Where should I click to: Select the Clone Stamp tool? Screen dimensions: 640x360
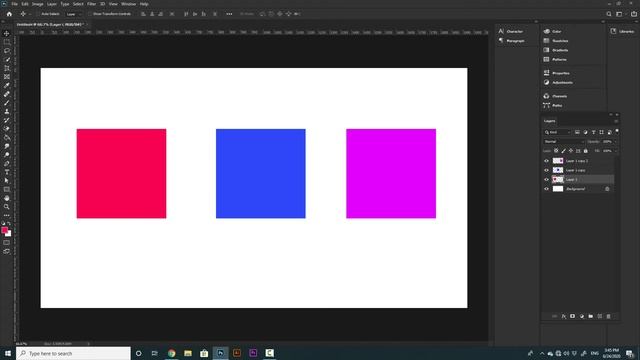[x=7, y=111]
